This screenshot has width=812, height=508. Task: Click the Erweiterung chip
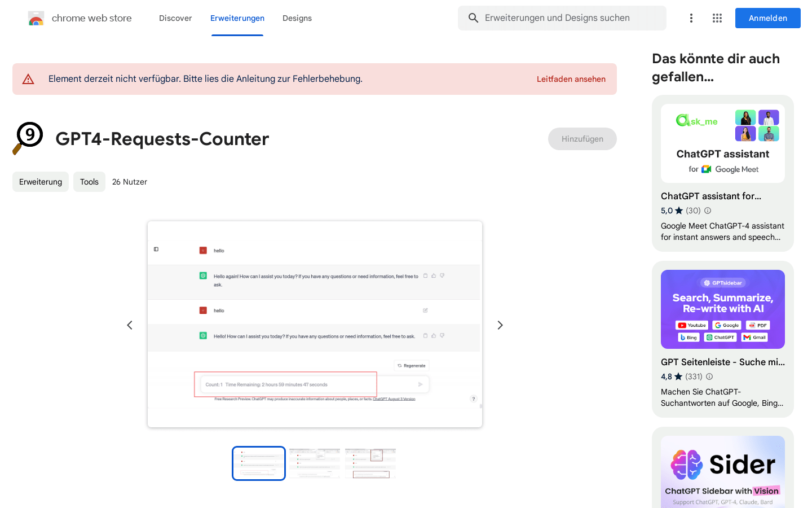(x=41, y=182)
